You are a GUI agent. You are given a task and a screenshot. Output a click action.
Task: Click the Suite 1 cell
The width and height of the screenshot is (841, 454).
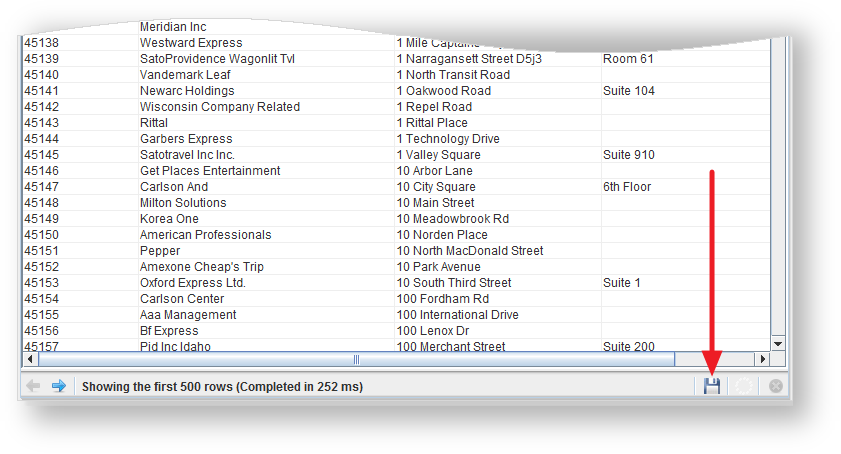pyautogui.click(x=685, y=283)
